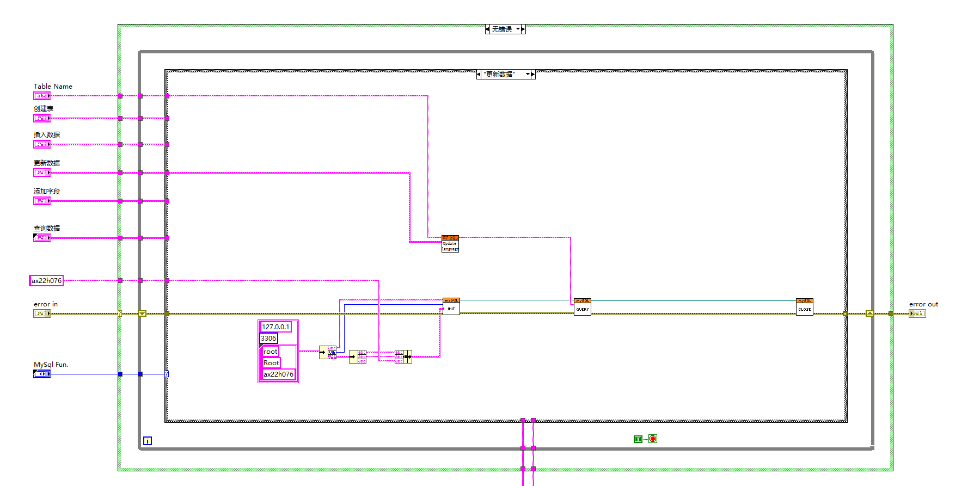Select the error out indicator terminal
980x486 pixels.
pyautogui.click(x=917, y=313)
